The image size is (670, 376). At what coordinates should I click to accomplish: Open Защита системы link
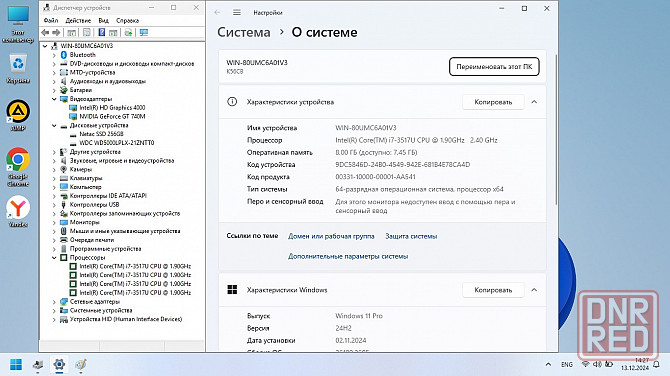pos(411,236)
